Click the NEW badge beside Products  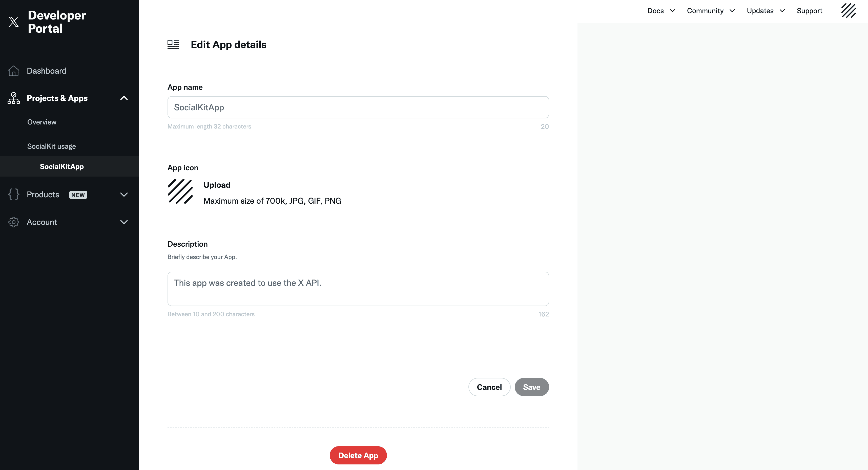78,195
